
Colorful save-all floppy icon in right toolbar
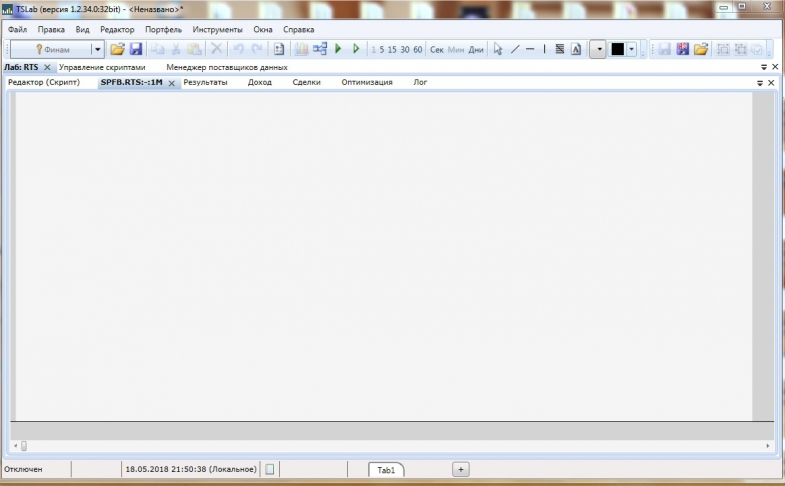[682, 49]
